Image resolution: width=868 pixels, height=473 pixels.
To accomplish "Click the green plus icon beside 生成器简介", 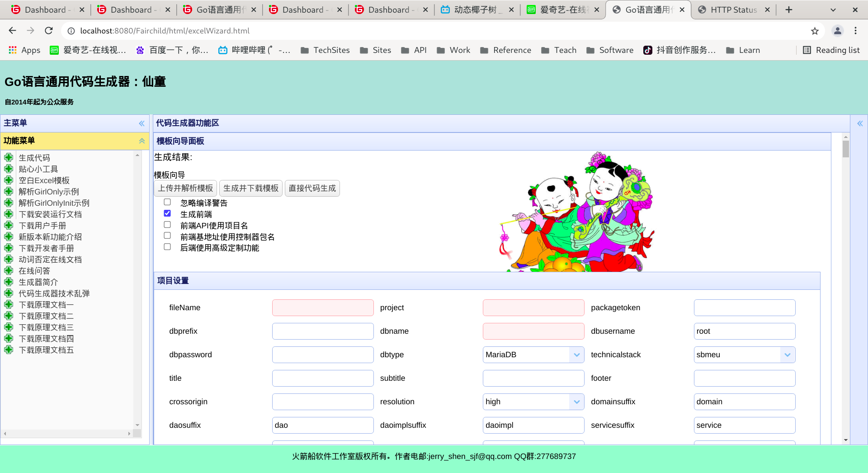I will (x=9, y=282).
